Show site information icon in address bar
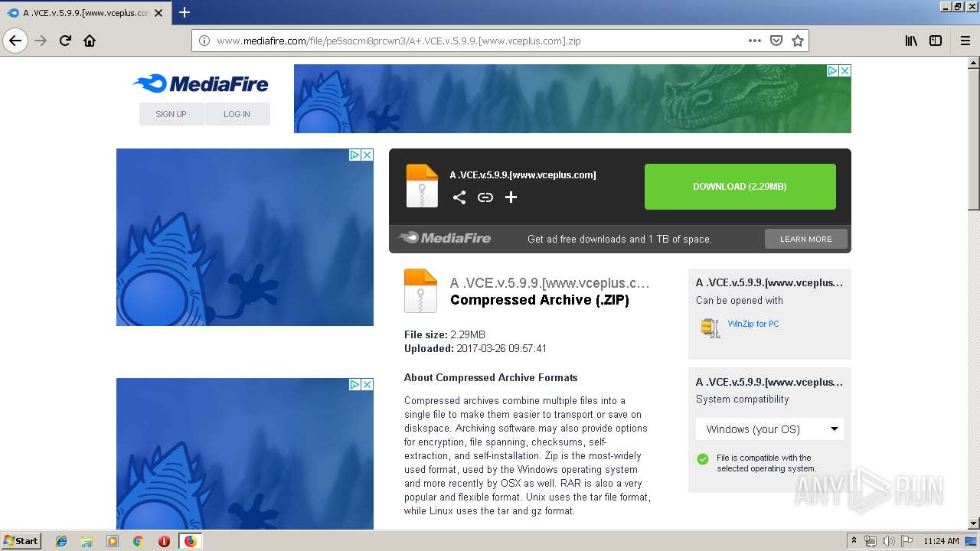The width and height of the screenshot is (980, 551). 204,41
